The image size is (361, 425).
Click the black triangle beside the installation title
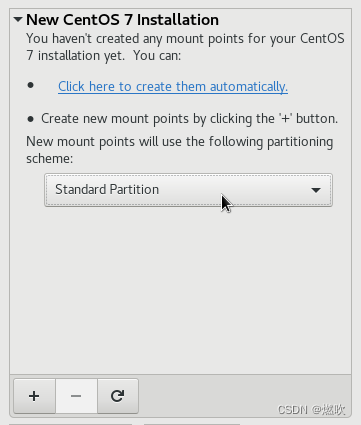[x=18, y=20]
